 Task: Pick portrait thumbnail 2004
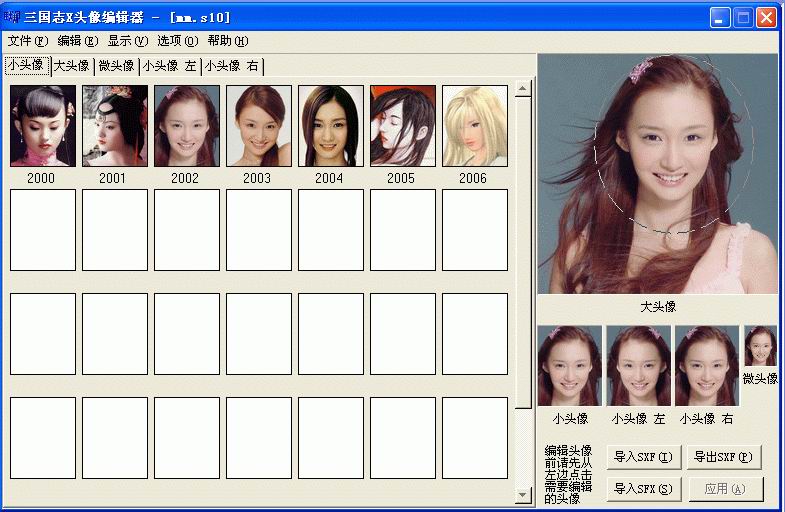click(331, 126)
